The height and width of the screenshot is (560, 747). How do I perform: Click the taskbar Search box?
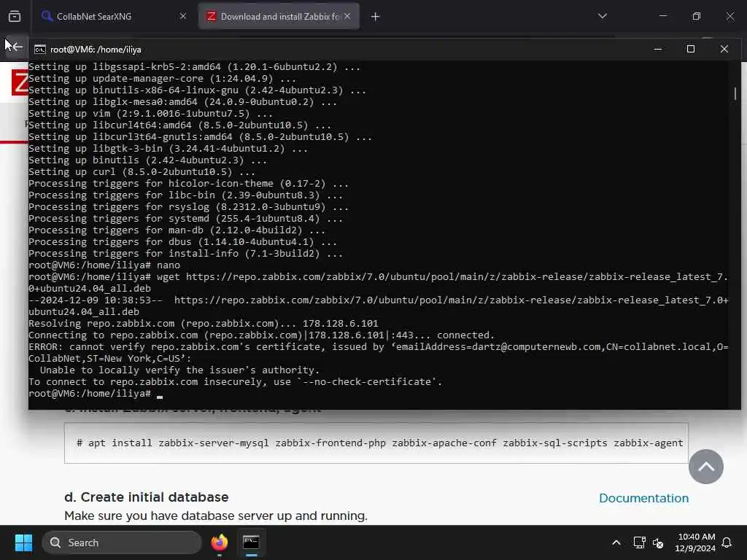[x=122, y=542]
